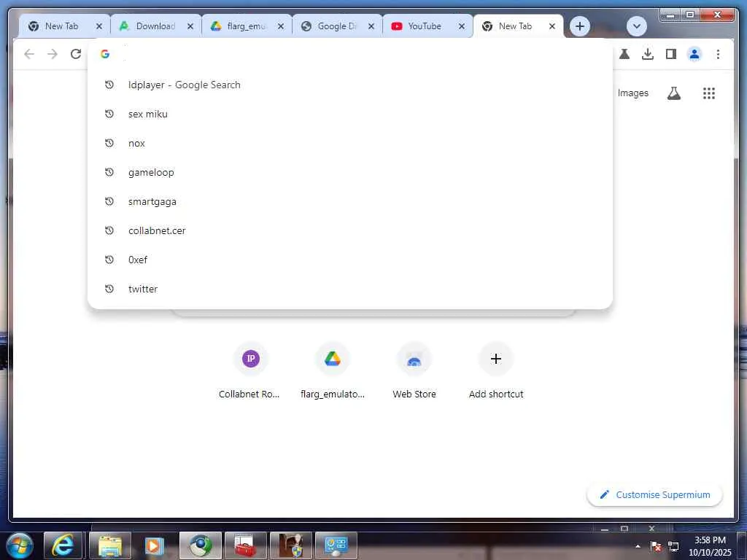The image size is (747, 560).
Task: Open the Chrome Labs flask icon in toolbar
Action: 624,54
